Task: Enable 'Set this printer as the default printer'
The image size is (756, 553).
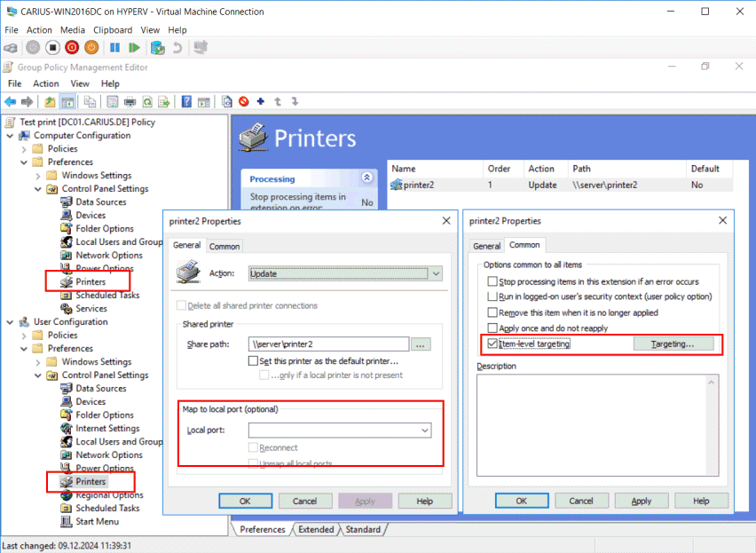Action: (x=253, y=360)
